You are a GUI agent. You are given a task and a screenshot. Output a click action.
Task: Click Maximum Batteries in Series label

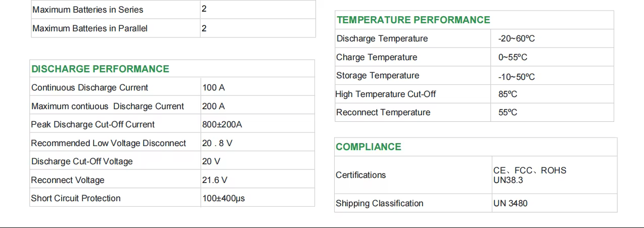pyautogui.click(x=87, y=10)
